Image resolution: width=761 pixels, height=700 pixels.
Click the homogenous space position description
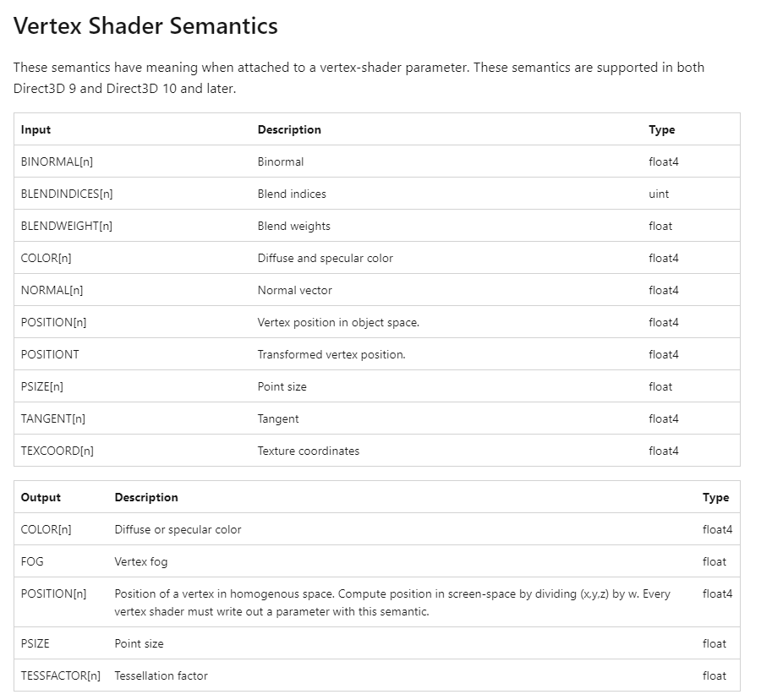(392, 602)
